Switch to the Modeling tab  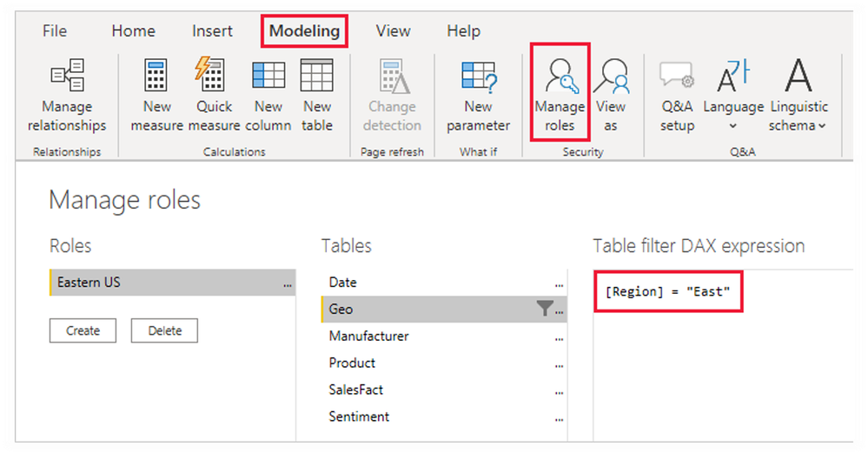tap(304, 31)
